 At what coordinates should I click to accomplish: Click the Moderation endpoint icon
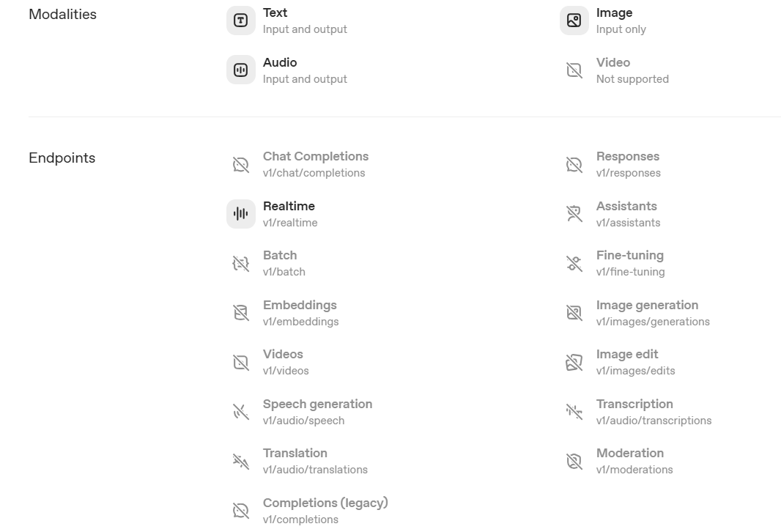tap(574, 461)
